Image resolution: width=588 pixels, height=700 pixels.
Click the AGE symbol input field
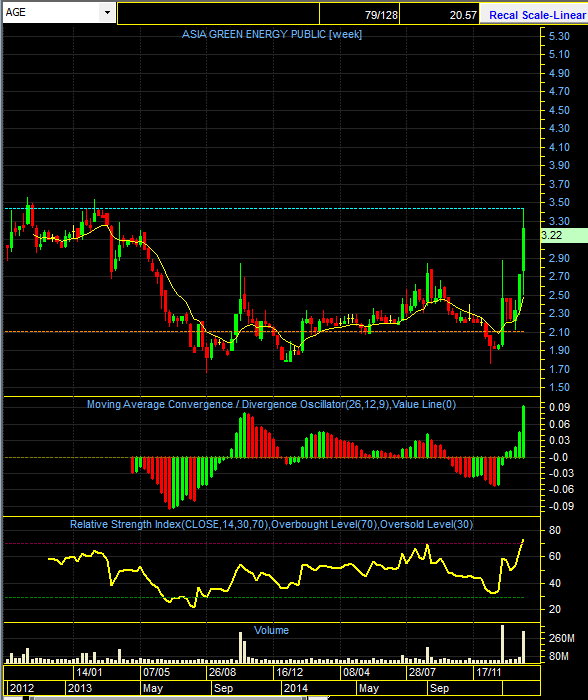point(51,12)
